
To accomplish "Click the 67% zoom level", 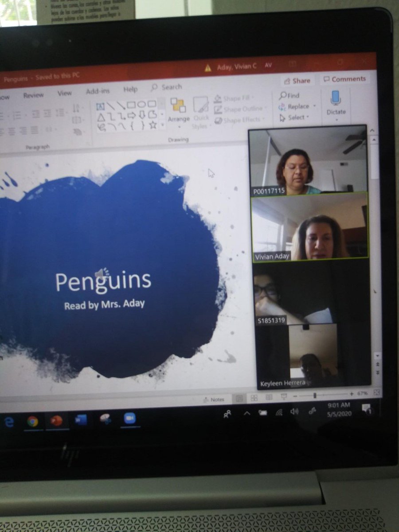I will coord(362,393).
